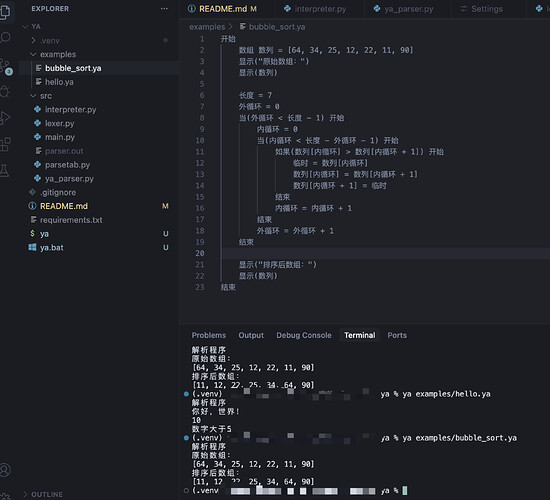Open the ya.bat file
The height and width of the screenshot is (500, 550).
click(52, 248)
